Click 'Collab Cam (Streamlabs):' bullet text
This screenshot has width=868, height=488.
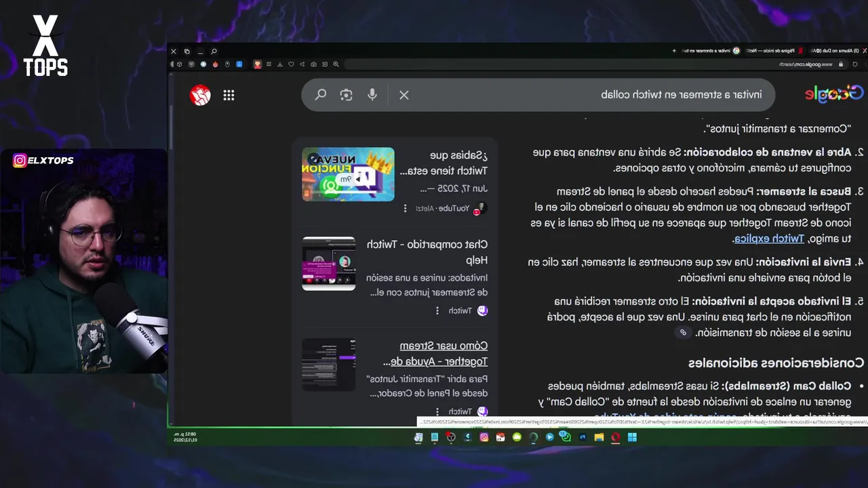pos(788,386)
